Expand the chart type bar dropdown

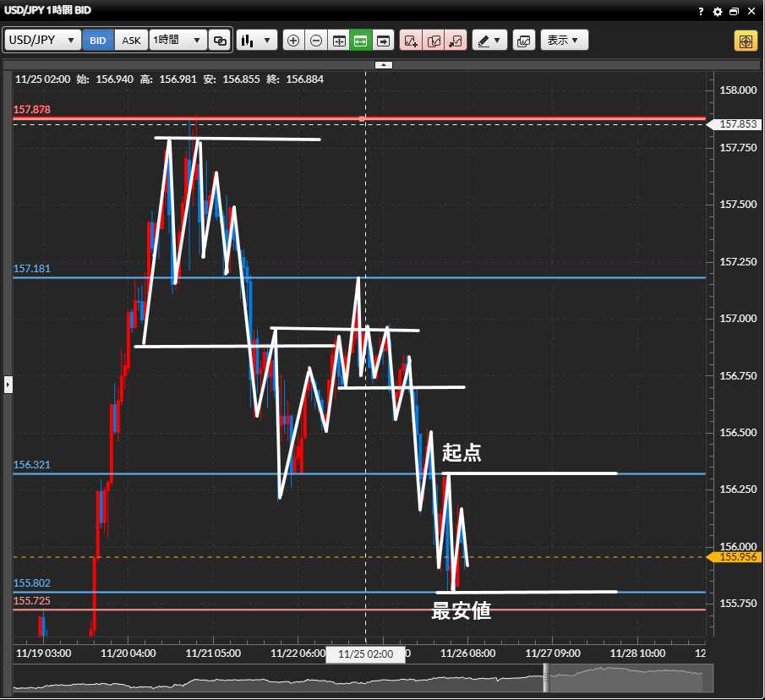(x=257, y=41)
